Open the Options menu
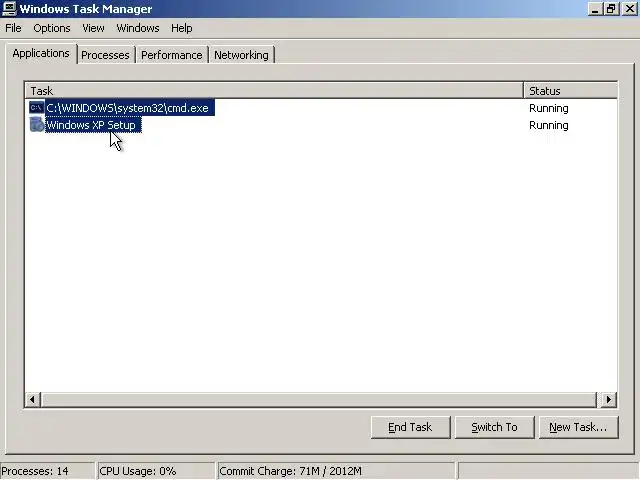The height and width of the screenshot is (480, 640). [x=52, y=28]
